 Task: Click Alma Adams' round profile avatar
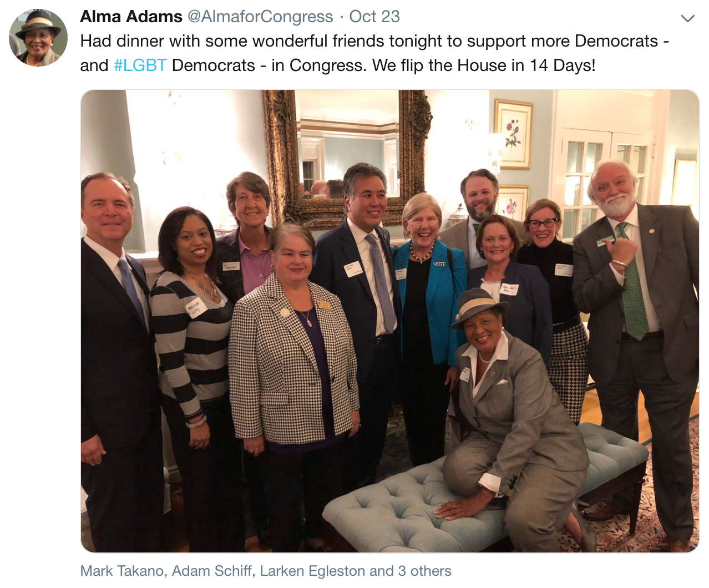(x=38, y=38)
